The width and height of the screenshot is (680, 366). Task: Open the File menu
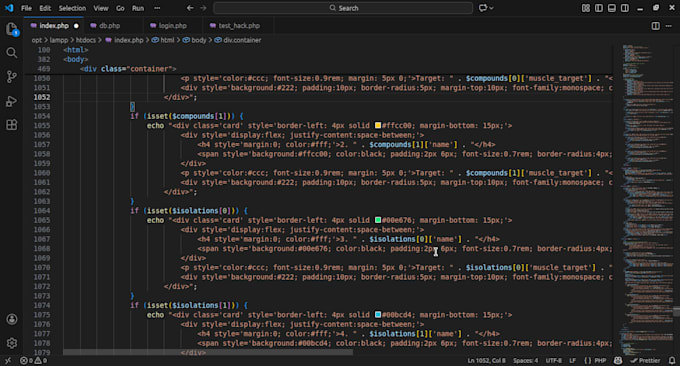pos(26,8)
